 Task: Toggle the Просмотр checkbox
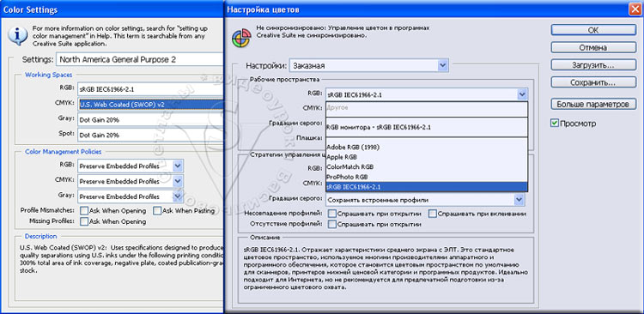click(x=555, y=124)
